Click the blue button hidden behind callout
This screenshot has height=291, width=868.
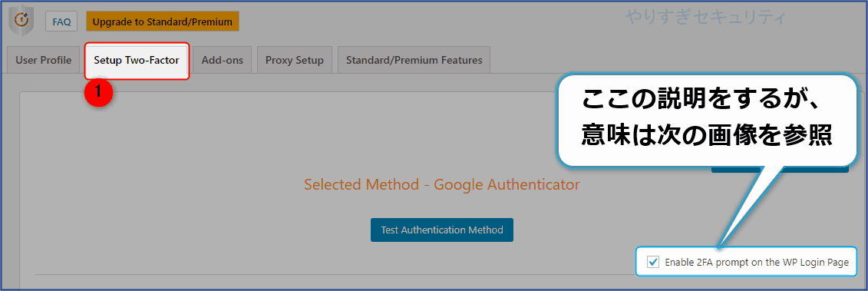(x=780, y=169)
